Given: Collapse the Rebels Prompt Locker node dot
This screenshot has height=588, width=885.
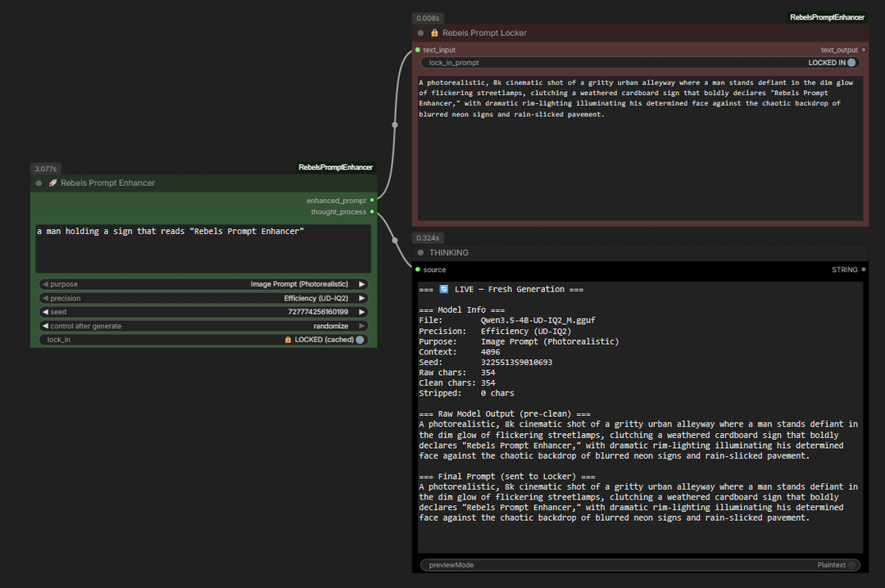Looking at the screenshot, I should point(420,33).
